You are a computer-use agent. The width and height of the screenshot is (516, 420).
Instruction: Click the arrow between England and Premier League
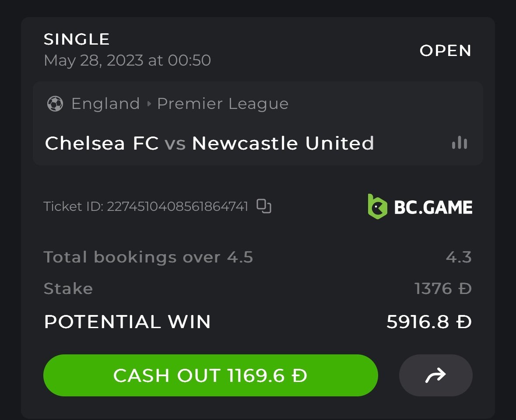(149, 104)
